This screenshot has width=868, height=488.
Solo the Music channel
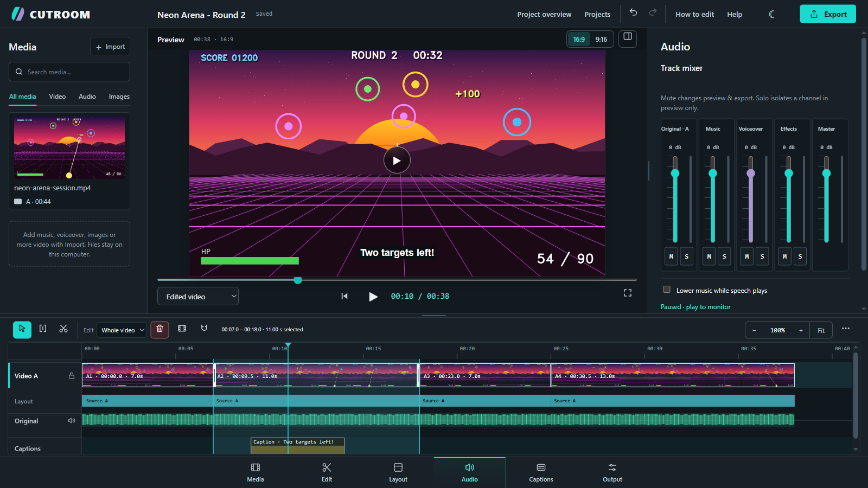pos(724,256)
